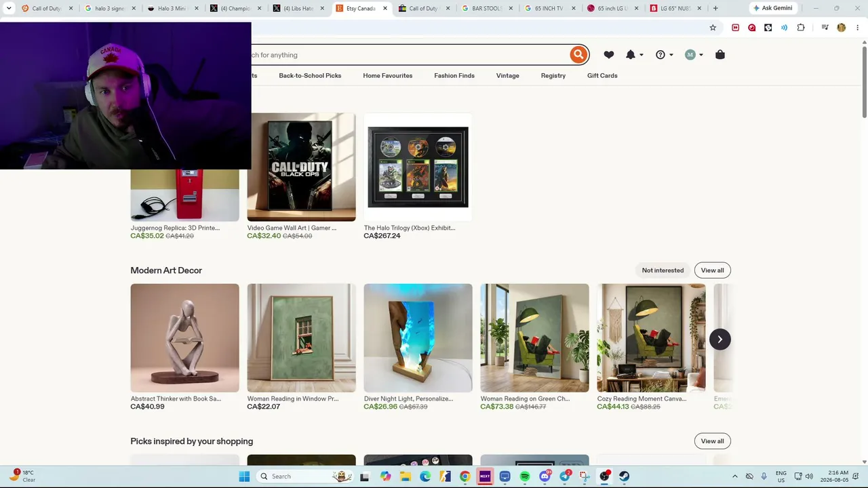Switch to the 'Halo 3 Mini' tab
The image size is (868, 488).
pyautogui.click(x=172, y=8)
